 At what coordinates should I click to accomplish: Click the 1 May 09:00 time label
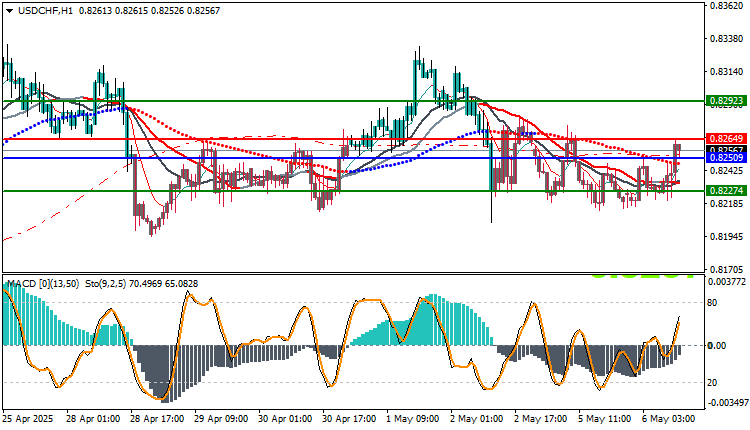413,419
